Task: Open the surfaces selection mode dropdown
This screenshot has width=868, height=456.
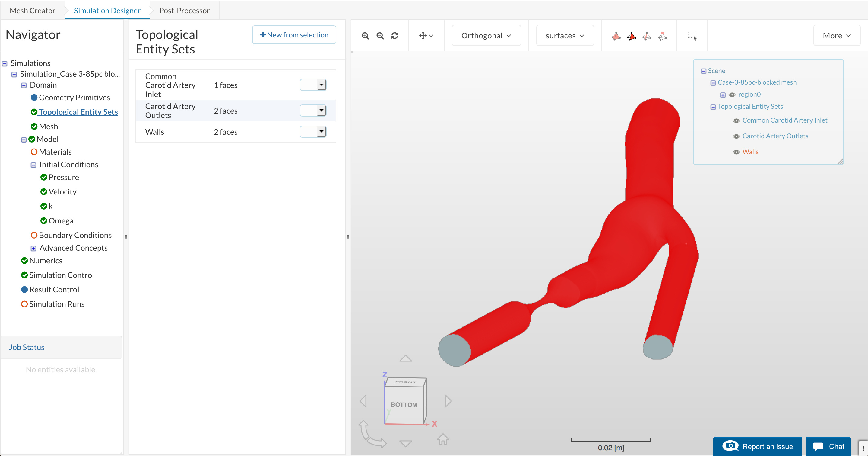Action: coord(564,36)
